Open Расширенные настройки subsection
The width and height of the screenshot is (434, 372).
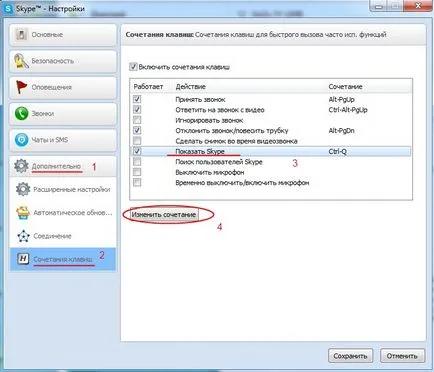click(63, 189)
